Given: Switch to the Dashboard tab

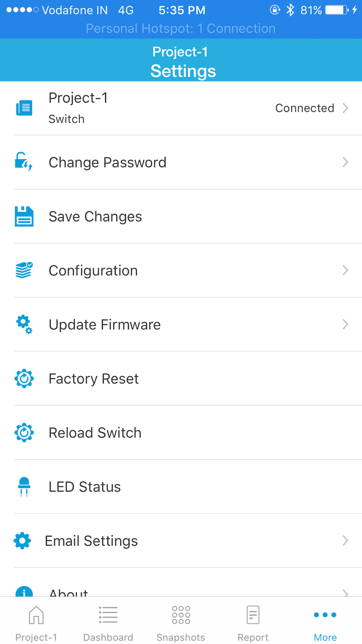Looking at the screenshot, I should click(x=108, y=623).
